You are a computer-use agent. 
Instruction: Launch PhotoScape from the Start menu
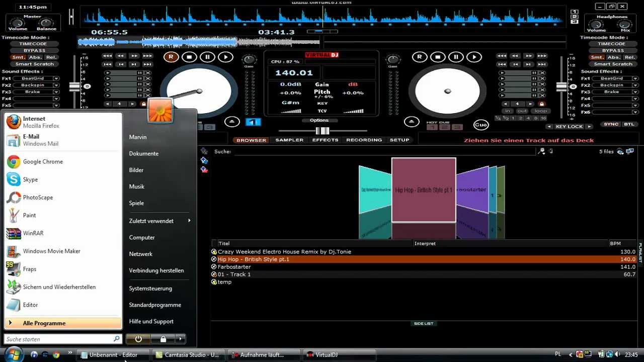click(63, 198)
